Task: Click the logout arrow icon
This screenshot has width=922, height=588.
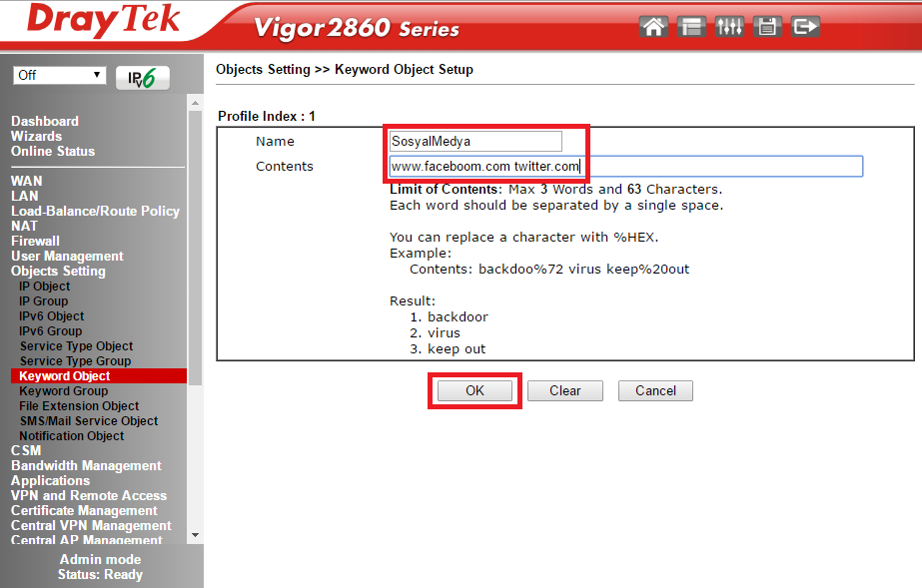Action: [x=805, y=27]
